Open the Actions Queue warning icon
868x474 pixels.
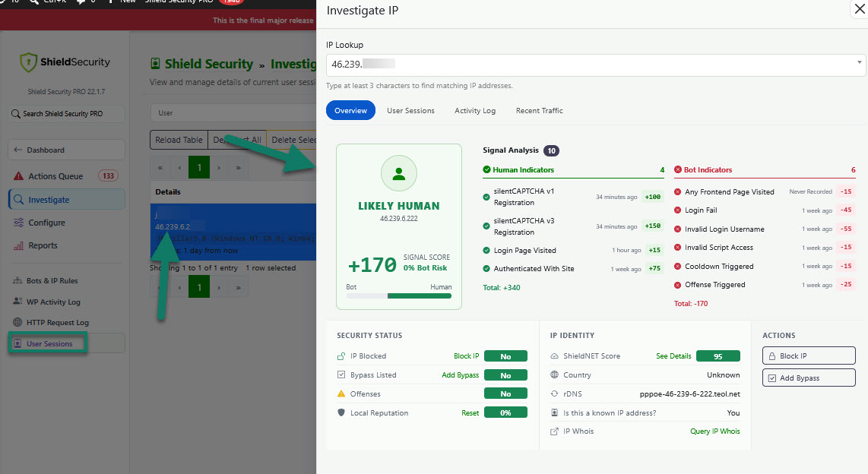[x=18, y=176]
